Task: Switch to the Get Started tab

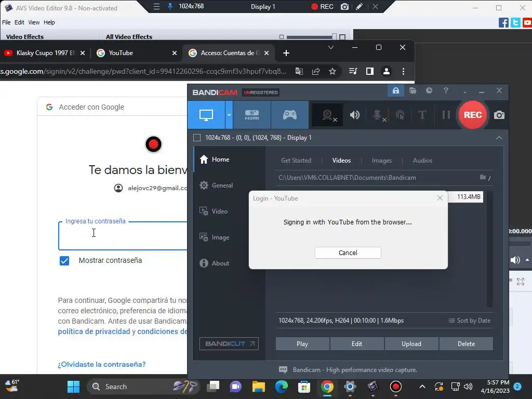Action: (296, 161)
